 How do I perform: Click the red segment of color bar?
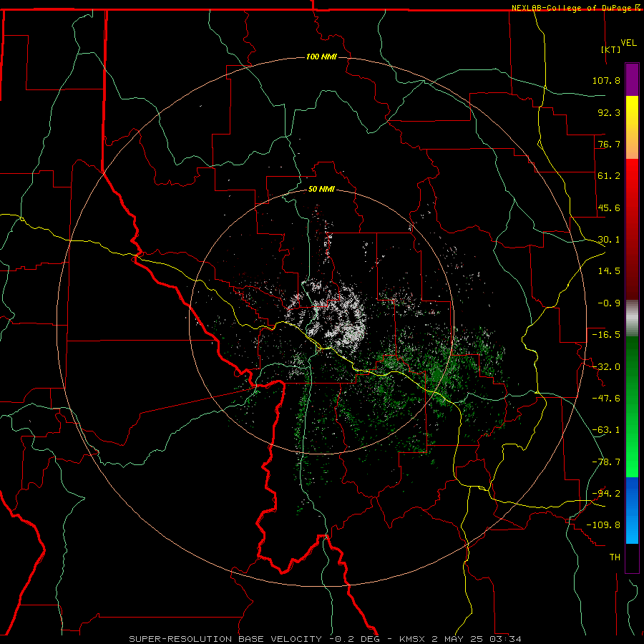632,229
